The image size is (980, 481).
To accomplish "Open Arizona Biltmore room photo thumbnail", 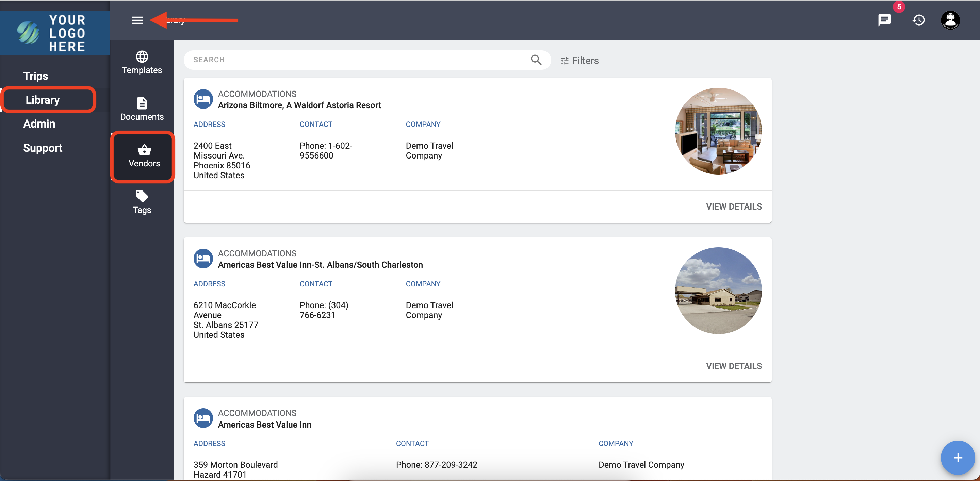I will pyautogui.click(x=718, y=131).
